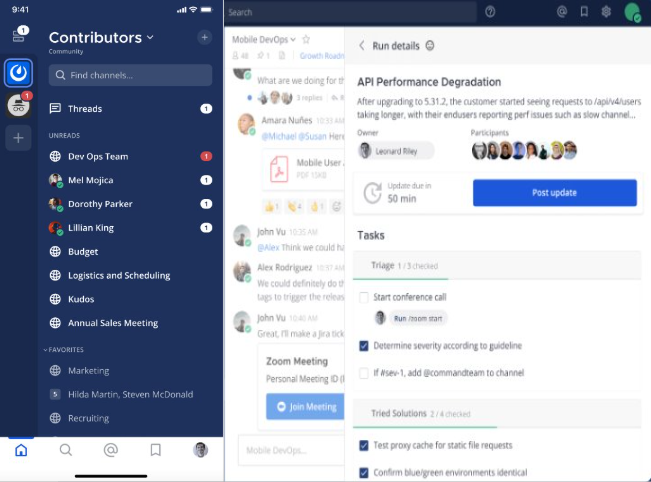The height and width of the screenshot is (482, 651).
Task: Open Lillian King direct message
Action: pyautogui.click(x=130, y=228)
